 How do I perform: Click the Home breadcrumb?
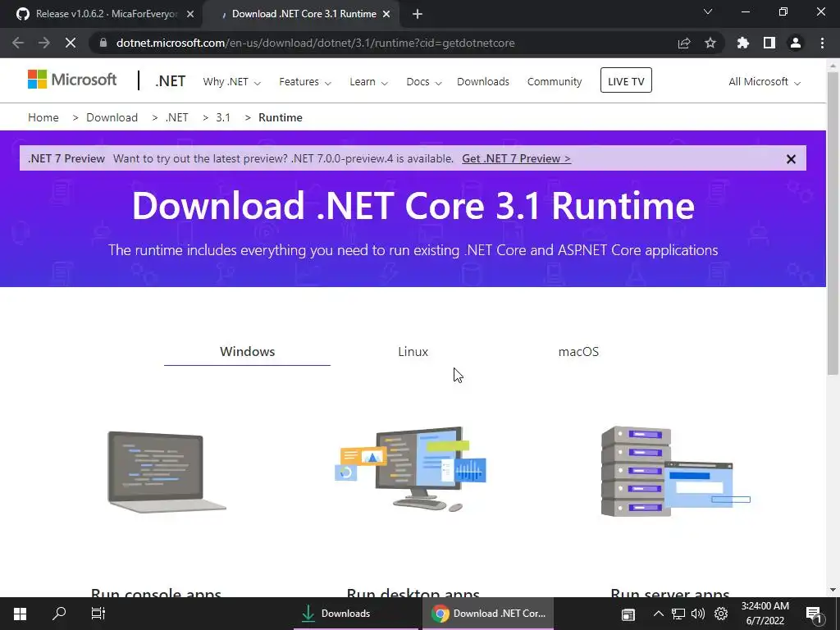(x=43, y=117)
